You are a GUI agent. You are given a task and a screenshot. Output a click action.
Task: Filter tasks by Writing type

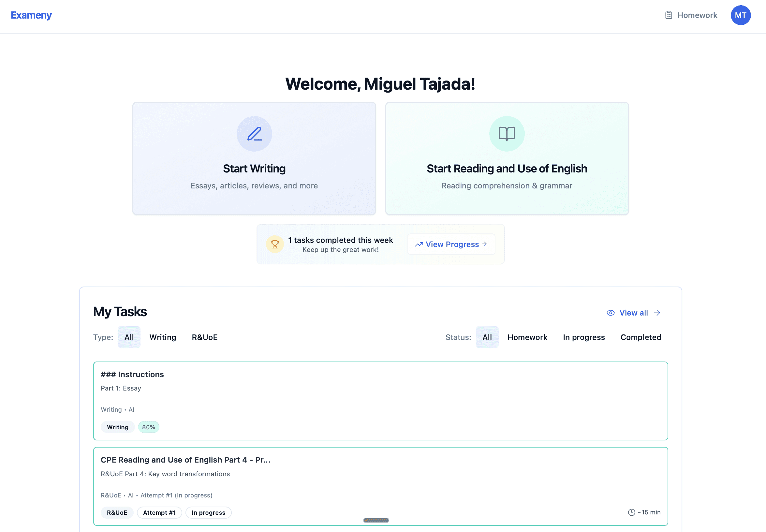pyautogui.click(x=163, y=337)
